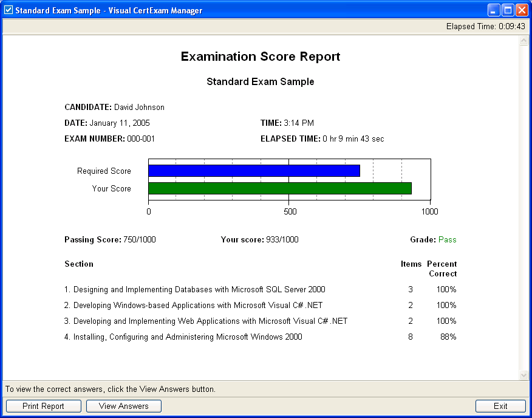Click the items count 3 for section 1
The height and width of the screenshot is (418, 532).
[410, 289]
